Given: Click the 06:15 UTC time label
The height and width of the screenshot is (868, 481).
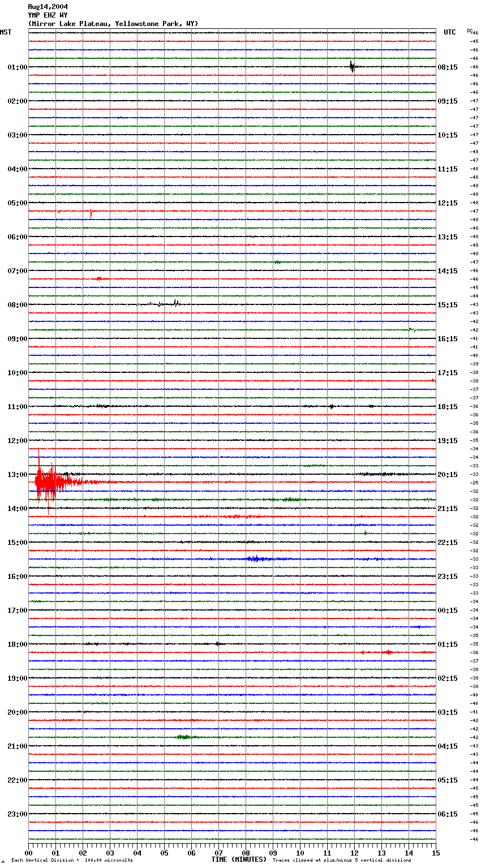Looking at the screenshot, I should (448, 814).
